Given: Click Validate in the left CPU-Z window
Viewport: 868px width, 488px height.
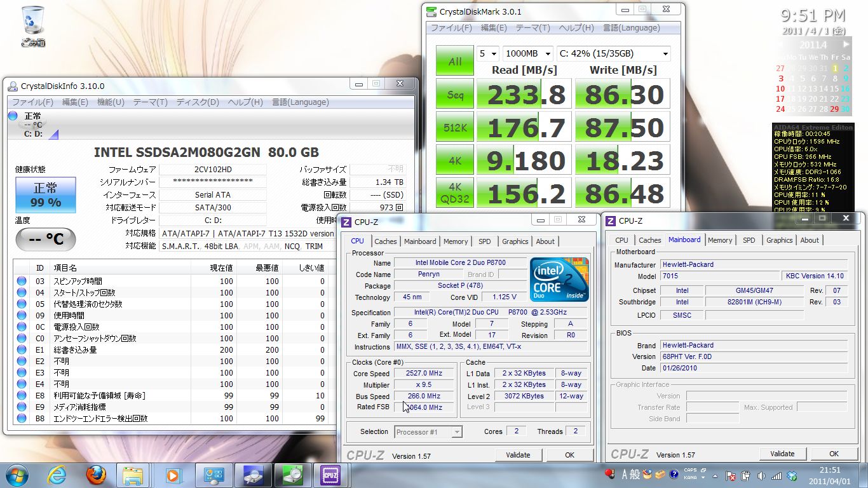Looking at the screenshot, I should (518, 455).
